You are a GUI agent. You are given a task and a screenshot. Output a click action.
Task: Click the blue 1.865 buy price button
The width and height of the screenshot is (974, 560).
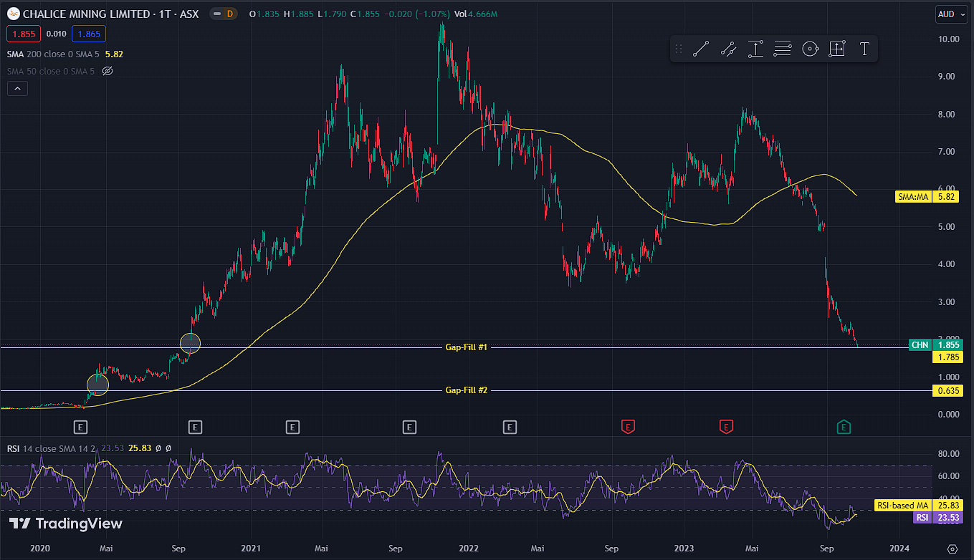coord(89,33)
